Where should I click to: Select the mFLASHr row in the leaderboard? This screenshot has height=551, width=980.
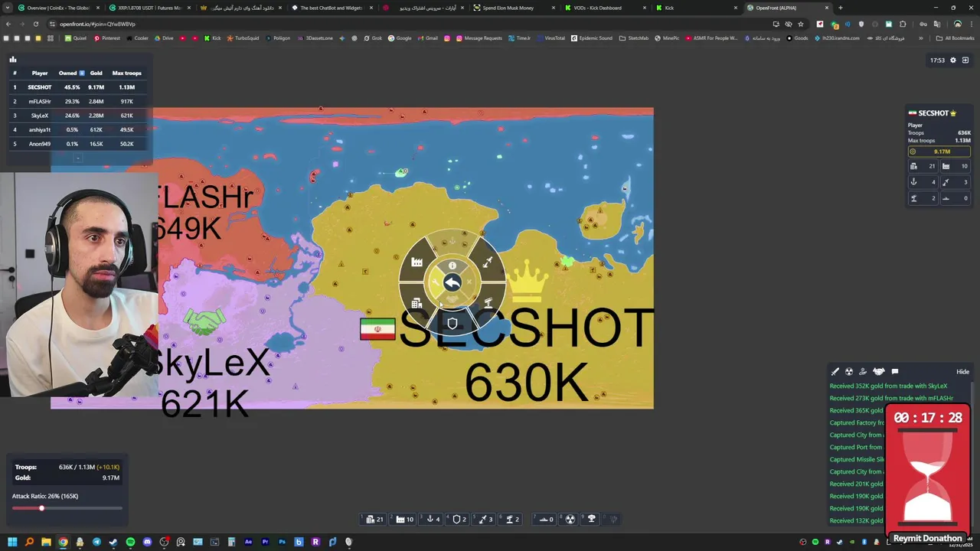(x=77, y=101)
